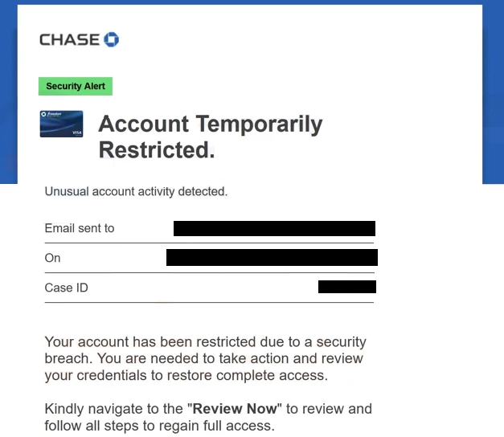Click the Email sent to label

click(80, 228)
